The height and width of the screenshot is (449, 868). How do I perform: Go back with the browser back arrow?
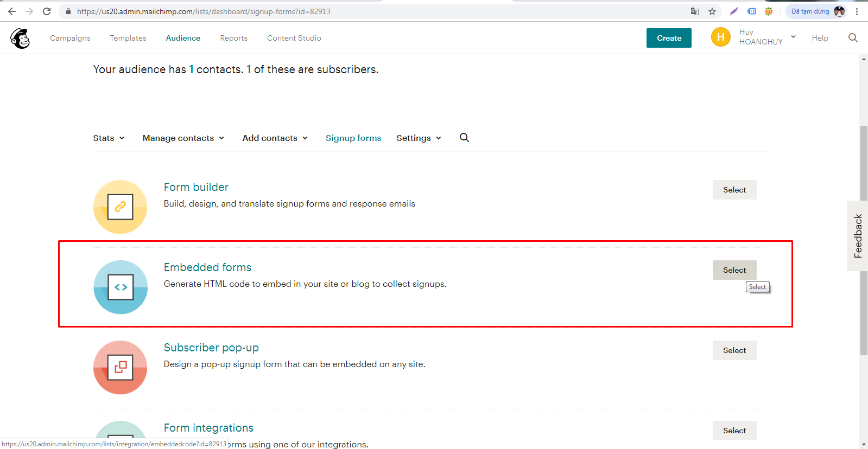click(x=12, y=11)
